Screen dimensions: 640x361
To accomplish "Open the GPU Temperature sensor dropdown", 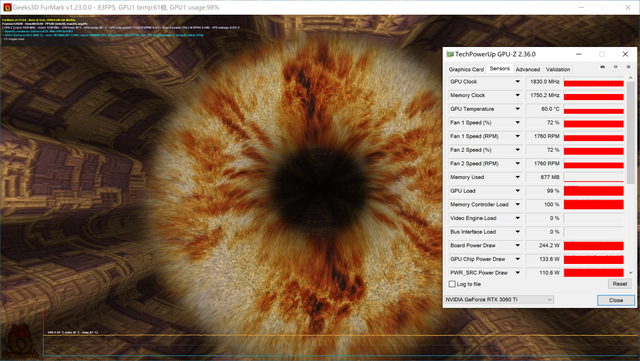I will (518, 109).
